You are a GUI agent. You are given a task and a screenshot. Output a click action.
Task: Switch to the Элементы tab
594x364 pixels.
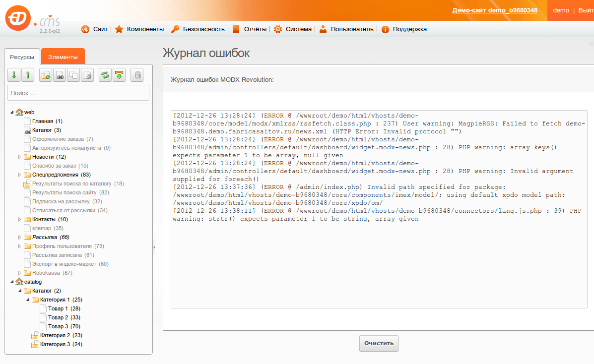pos(63,57)
